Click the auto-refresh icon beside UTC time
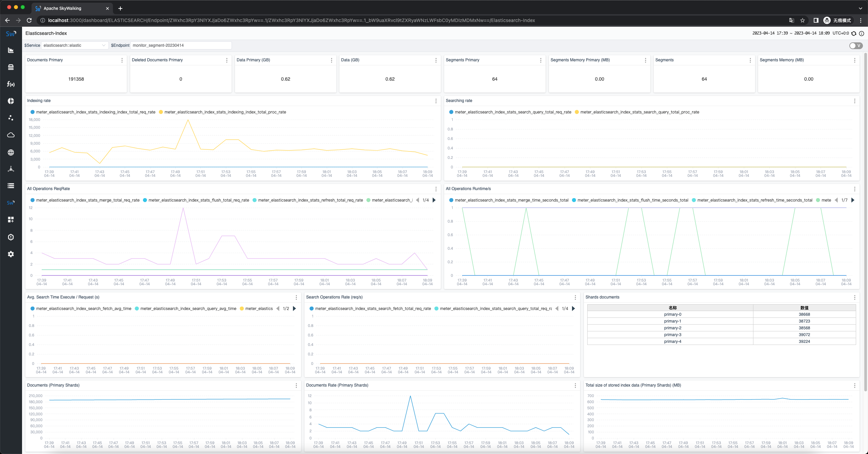 click(x=854, y=33)
